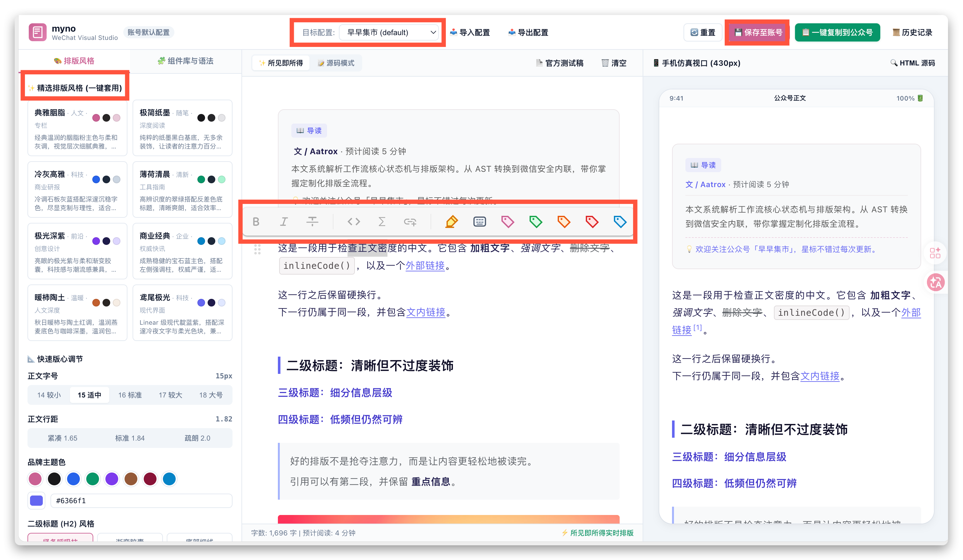Apply the orange highlighter pen

(451, 222)
